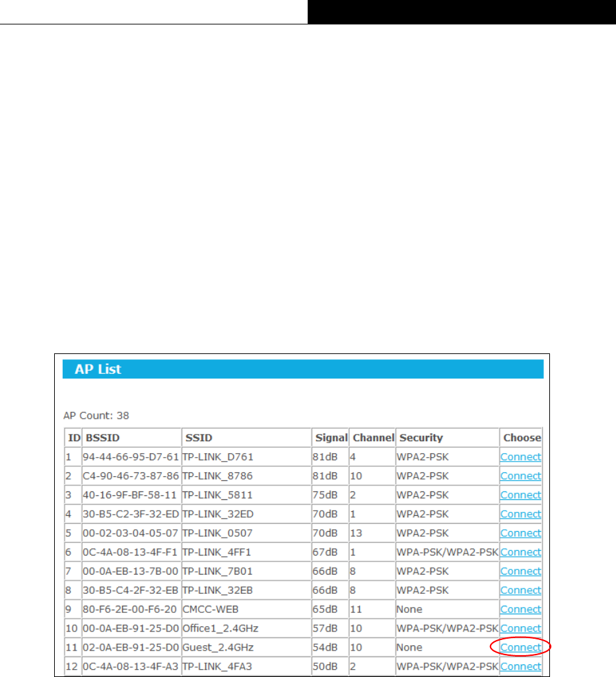Screen dimensions: 616x677
Task: Click the BSSID column header
Action: coord(103,438)
